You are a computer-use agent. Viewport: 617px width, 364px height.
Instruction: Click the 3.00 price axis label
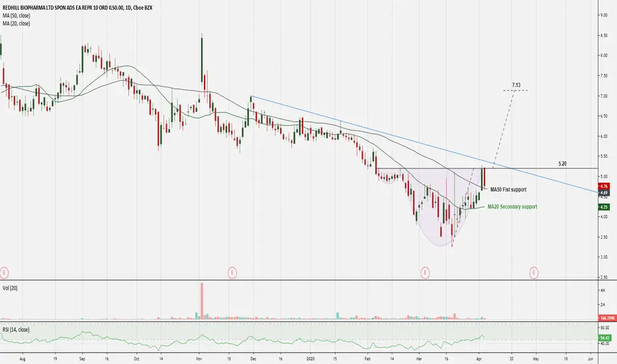(603, 257)
